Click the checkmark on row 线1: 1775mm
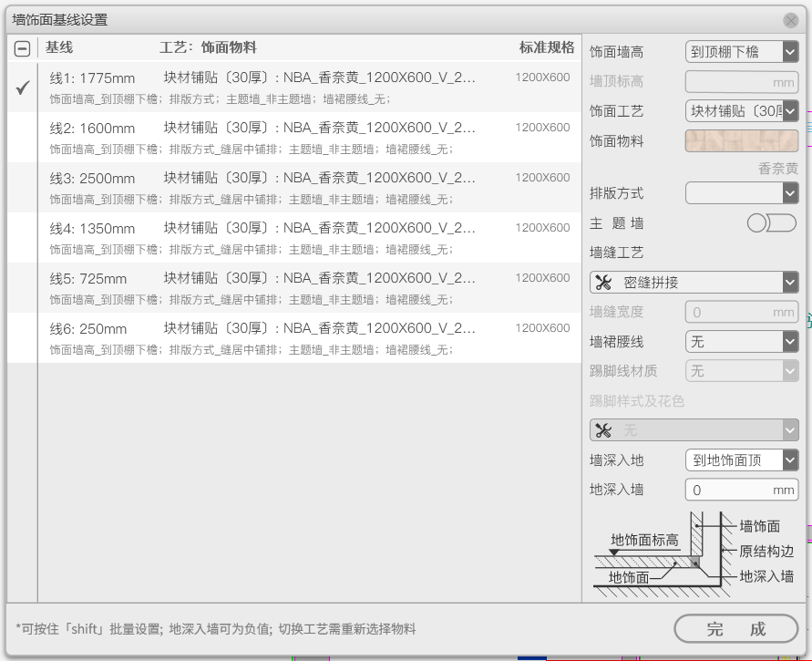The height and width of the screenshot is (661, 812). (x=22, y=88)
